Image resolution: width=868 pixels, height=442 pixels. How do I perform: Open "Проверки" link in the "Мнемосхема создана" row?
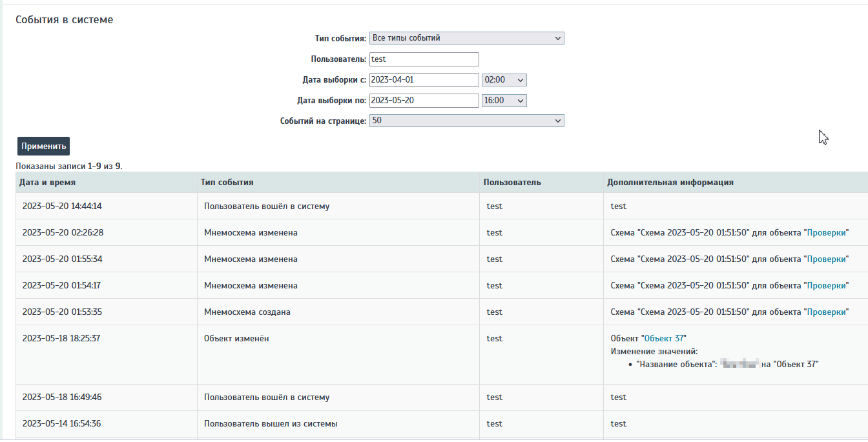(x=826, y=312)
